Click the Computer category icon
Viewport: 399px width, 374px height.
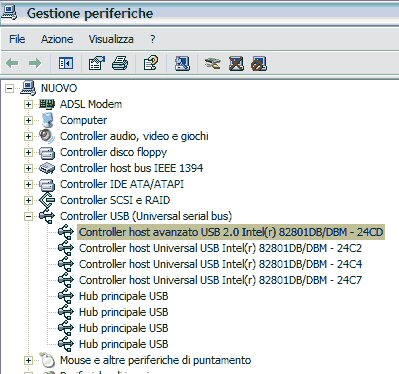(48, 120)
